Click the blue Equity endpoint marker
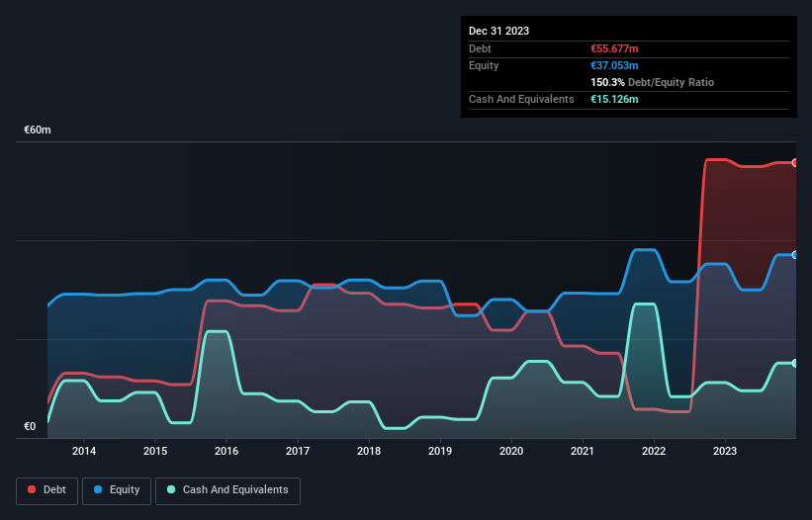 (795, 255)
